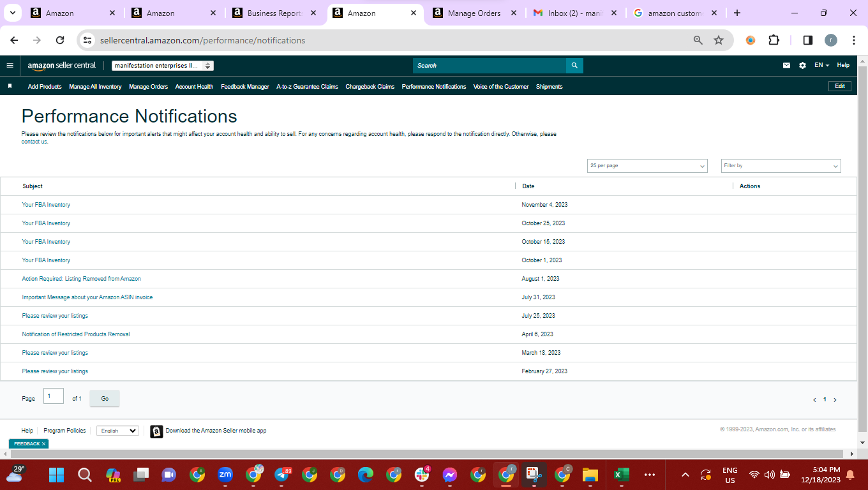Image resolution: width=868 pixels, height=490 pixels.
Task: Dismiss the FEEDBACK button with its X
Action: [x=44, y=443]
